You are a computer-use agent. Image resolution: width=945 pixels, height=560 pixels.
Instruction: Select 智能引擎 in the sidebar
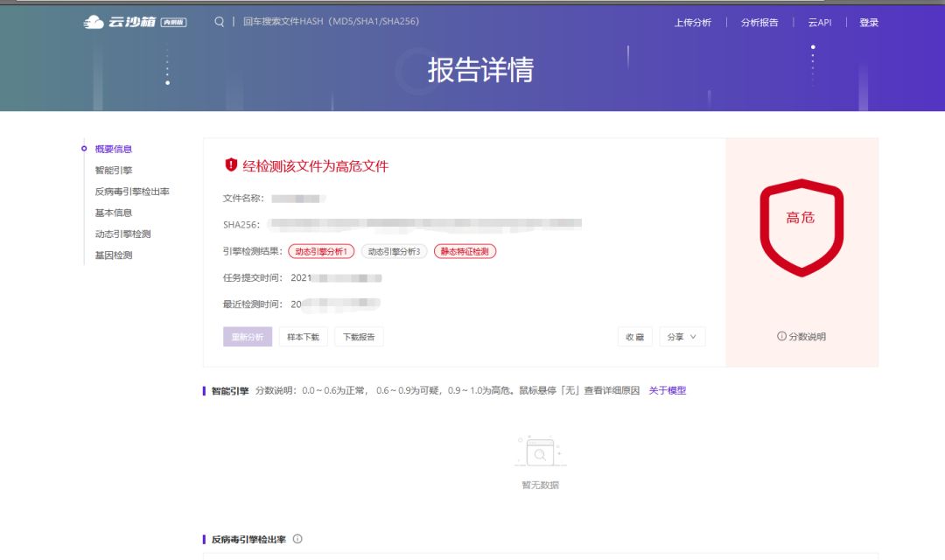tap(113, 170)
